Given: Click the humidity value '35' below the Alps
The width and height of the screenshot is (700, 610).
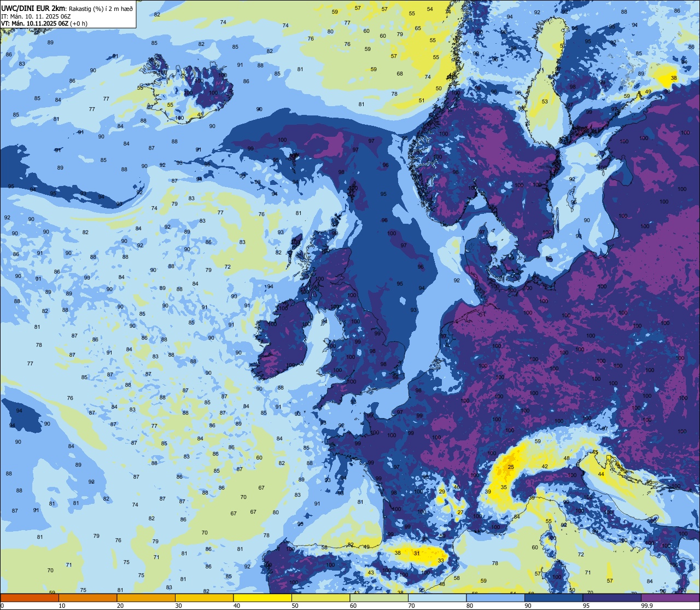Looking at the screenshot, I should point(504,487).
